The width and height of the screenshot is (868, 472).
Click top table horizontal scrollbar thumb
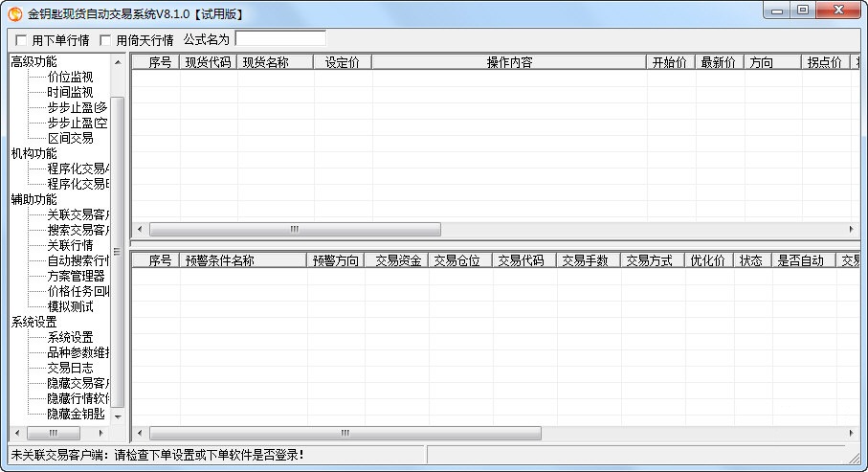tap(295, 230)
